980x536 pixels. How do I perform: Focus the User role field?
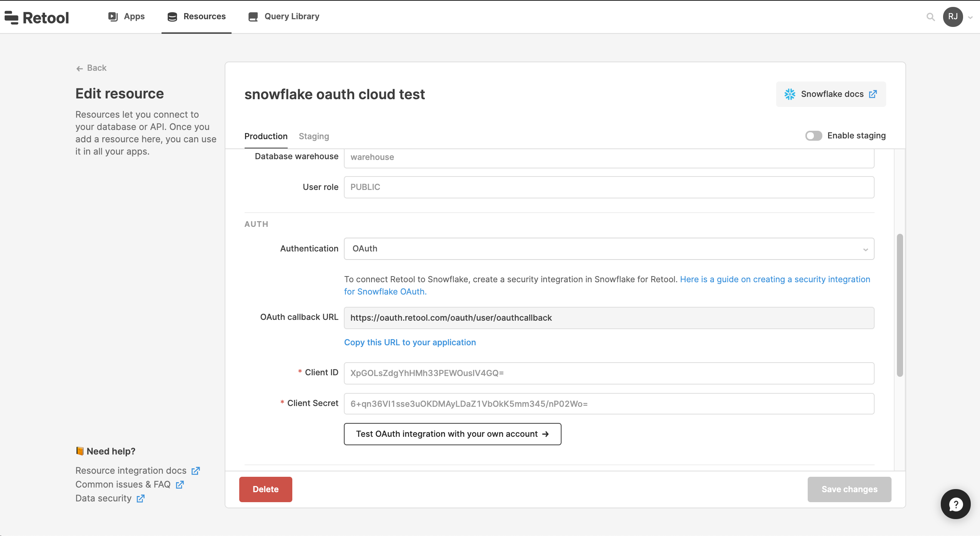pos(609,187)
